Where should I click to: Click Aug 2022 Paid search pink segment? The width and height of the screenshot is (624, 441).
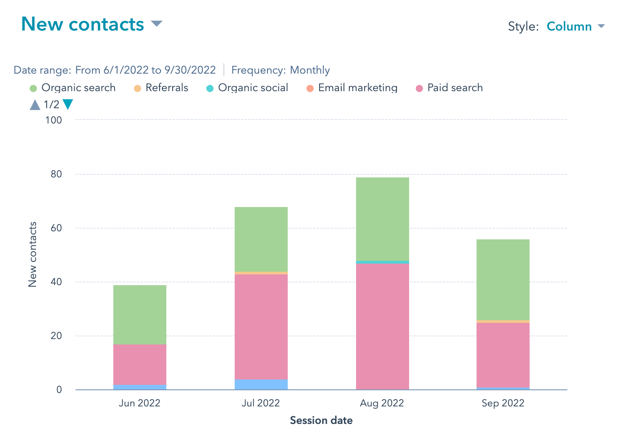(x=382, y=326)
